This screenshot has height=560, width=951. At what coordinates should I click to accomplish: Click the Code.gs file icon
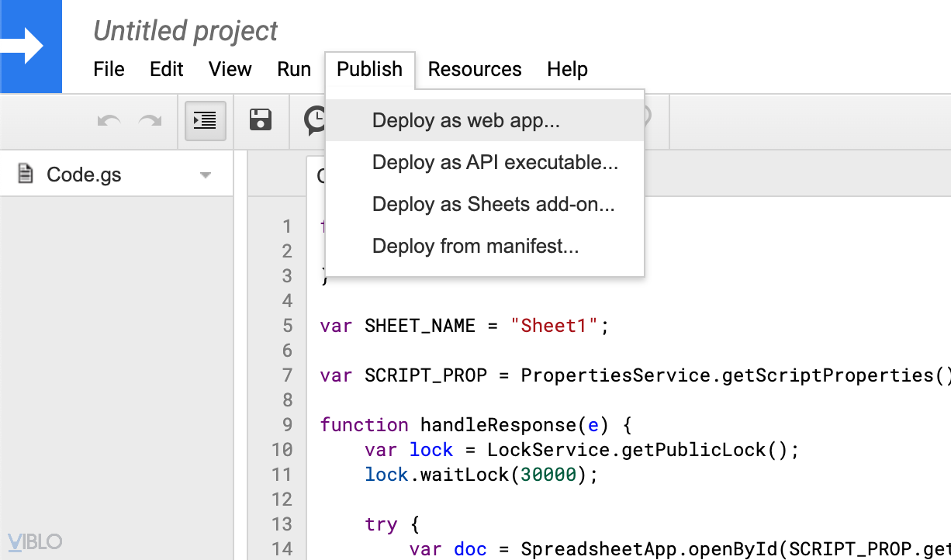point(26,175)
